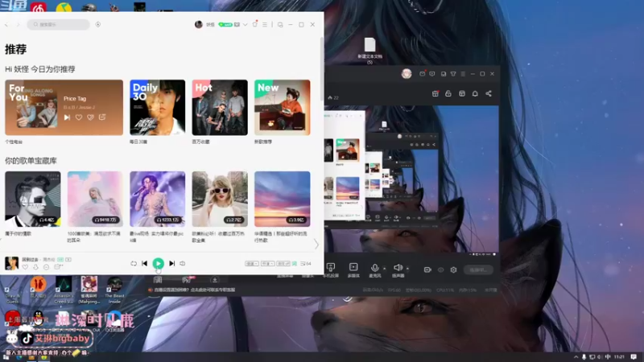Click the music search input field

[58, 25]
